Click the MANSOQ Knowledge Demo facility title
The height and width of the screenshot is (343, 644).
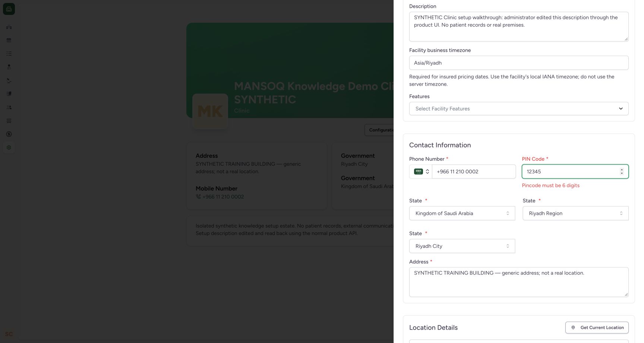point(313,93)
